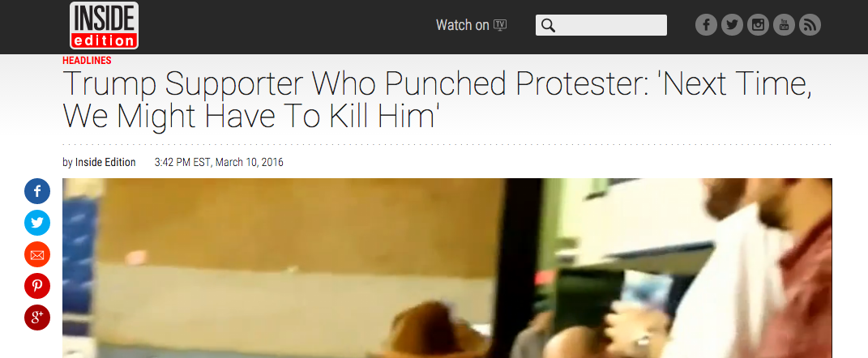This screenshot has height=358, width=868.
Task: Focus the header search input field
Action: click(601, 25)
